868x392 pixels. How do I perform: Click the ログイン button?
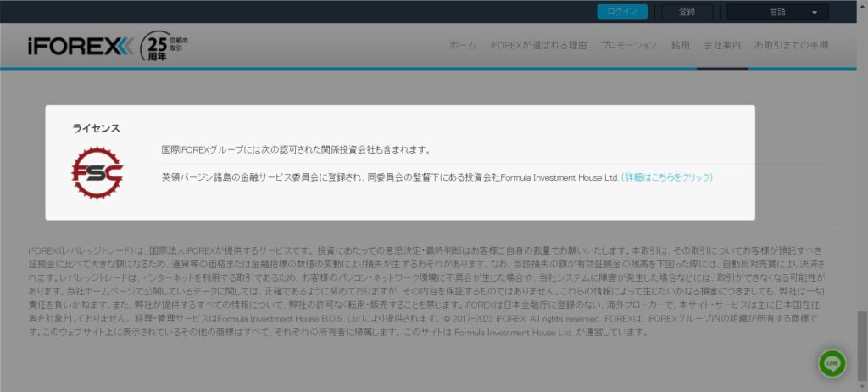tap(621, 12)
